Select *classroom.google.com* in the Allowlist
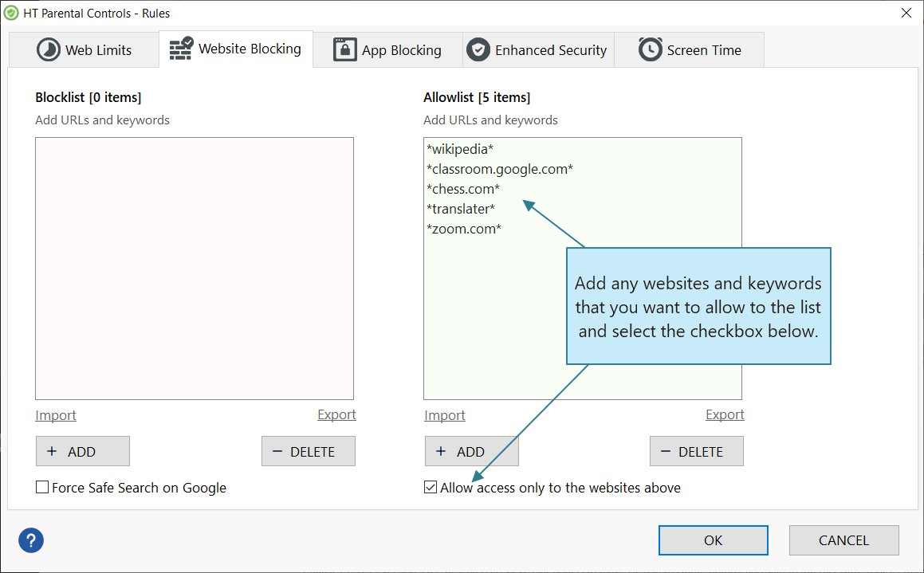This screenshot has width=924, height=573. point(500,170)
